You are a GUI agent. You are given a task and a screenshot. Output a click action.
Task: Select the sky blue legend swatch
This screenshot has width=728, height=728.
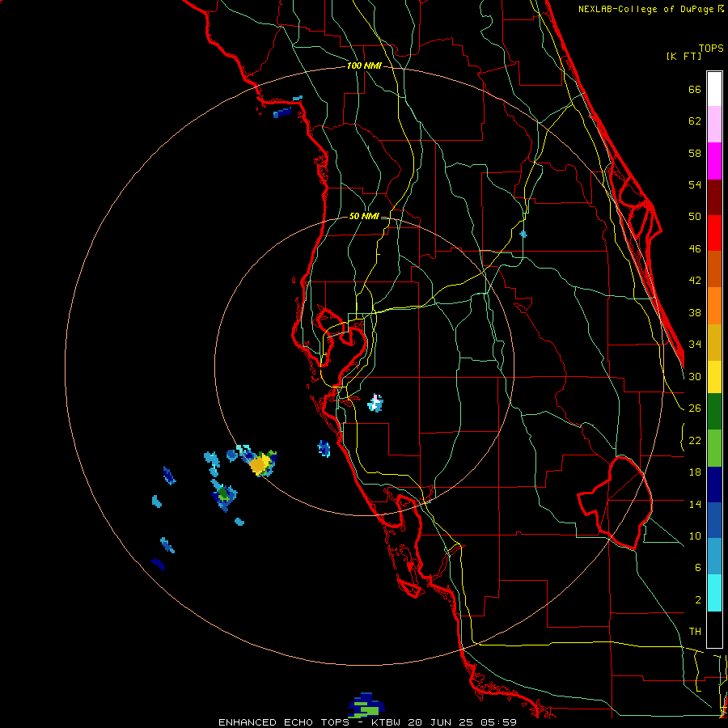point(714,557)
